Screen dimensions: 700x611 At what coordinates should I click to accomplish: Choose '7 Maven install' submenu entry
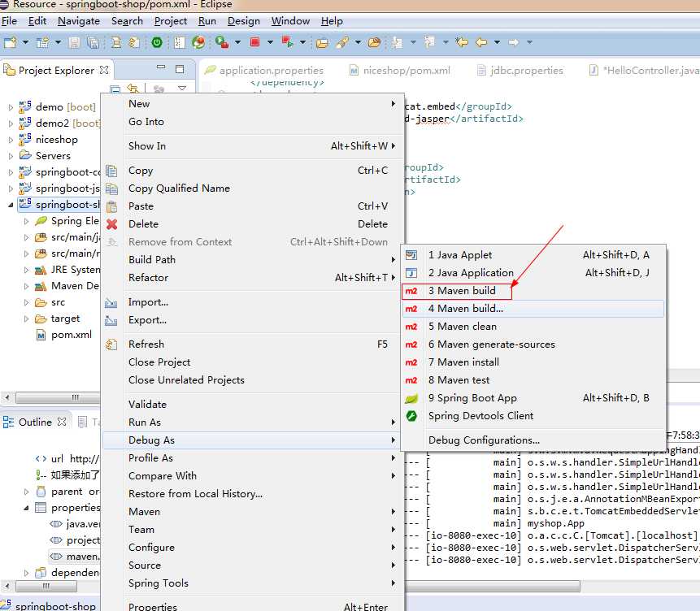click(x=533, y=362)
